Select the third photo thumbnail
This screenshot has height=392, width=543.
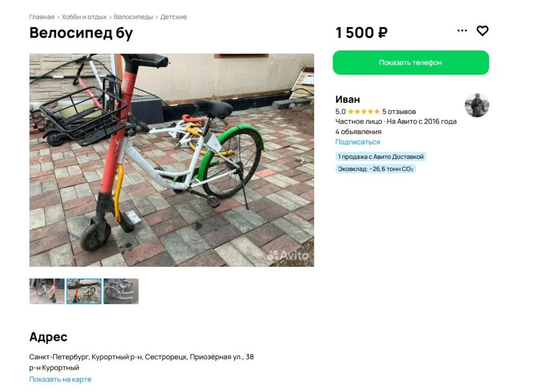pyautogui.click(x=121, y=291)
